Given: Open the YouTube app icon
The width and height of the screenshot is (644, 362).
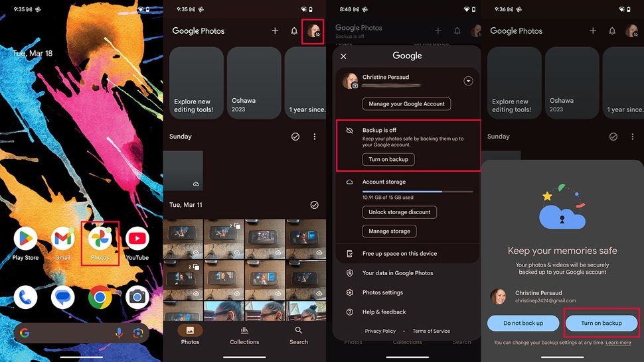Looking at the screenshot, I should tap(137, 239).
